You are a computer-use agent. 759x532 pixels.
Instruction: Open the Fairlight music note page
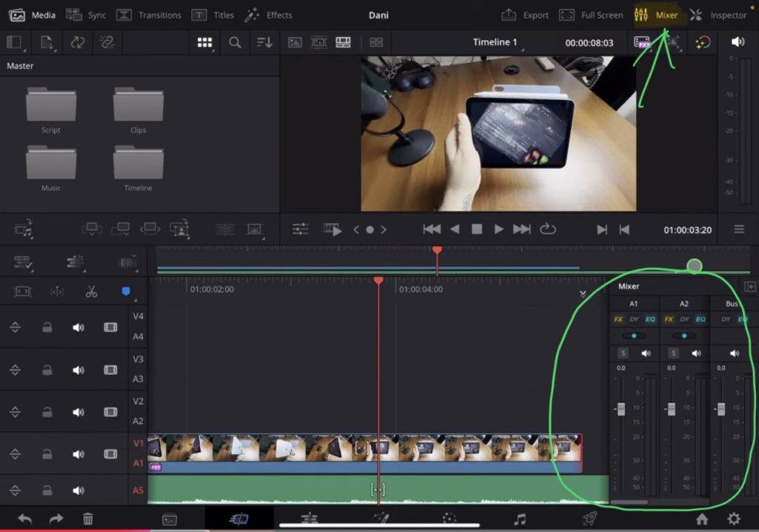click(x=520, y=519)
